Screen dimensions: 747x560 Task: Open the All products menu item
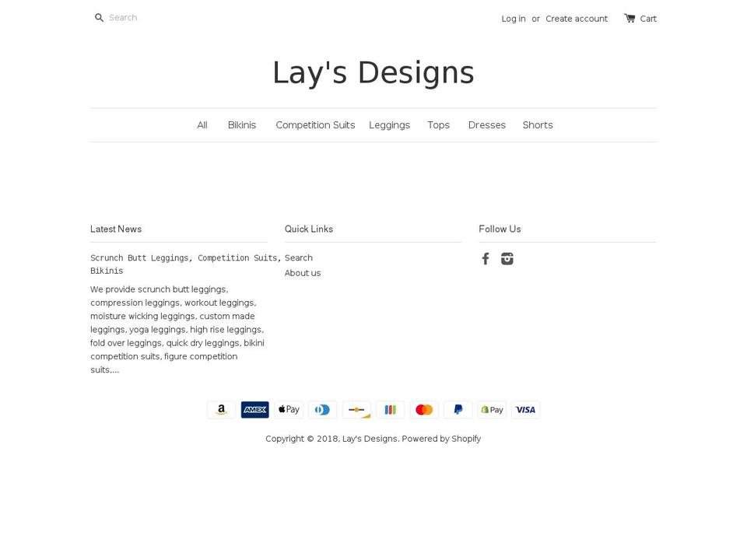(202, 124)
